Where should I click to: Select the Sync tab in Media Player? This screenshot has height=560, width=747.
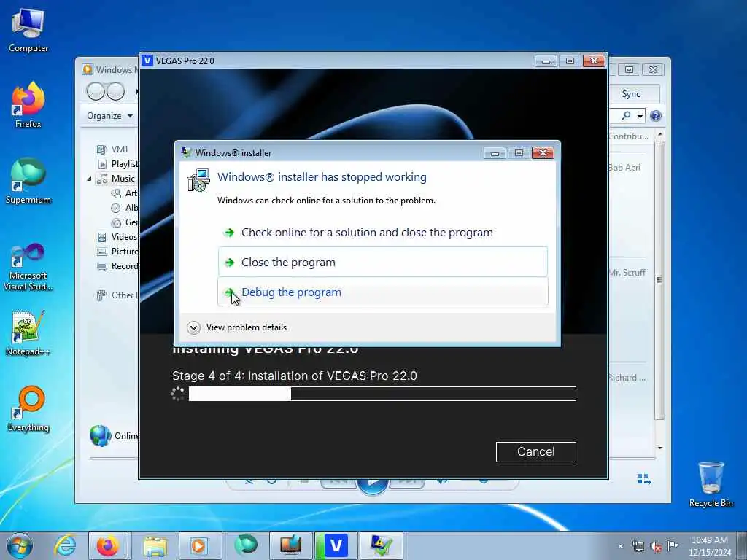click(631, 94)
